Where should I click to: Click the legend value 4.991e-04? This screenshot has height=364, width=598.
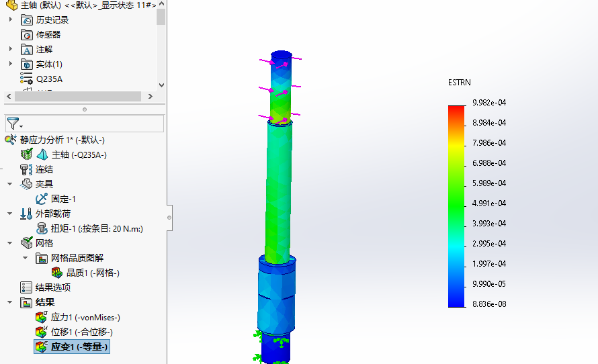click(489, 203)
